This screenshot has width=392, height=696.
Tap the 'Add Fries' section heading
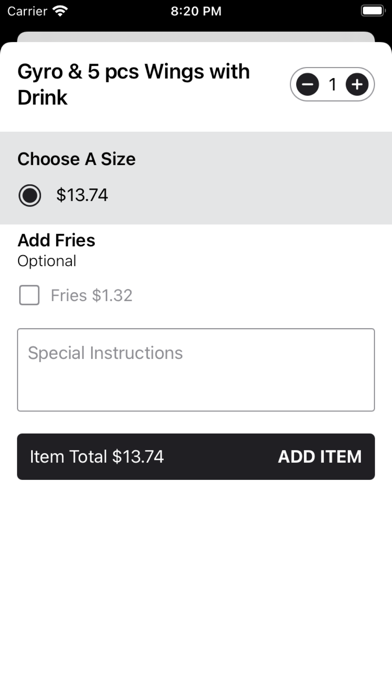tap(56, 240)
